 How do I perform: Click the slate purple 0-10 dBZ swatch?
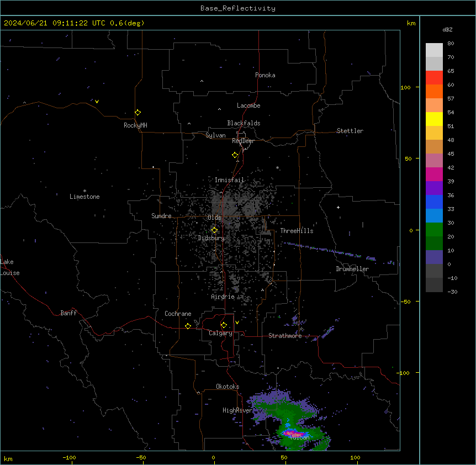434,257
